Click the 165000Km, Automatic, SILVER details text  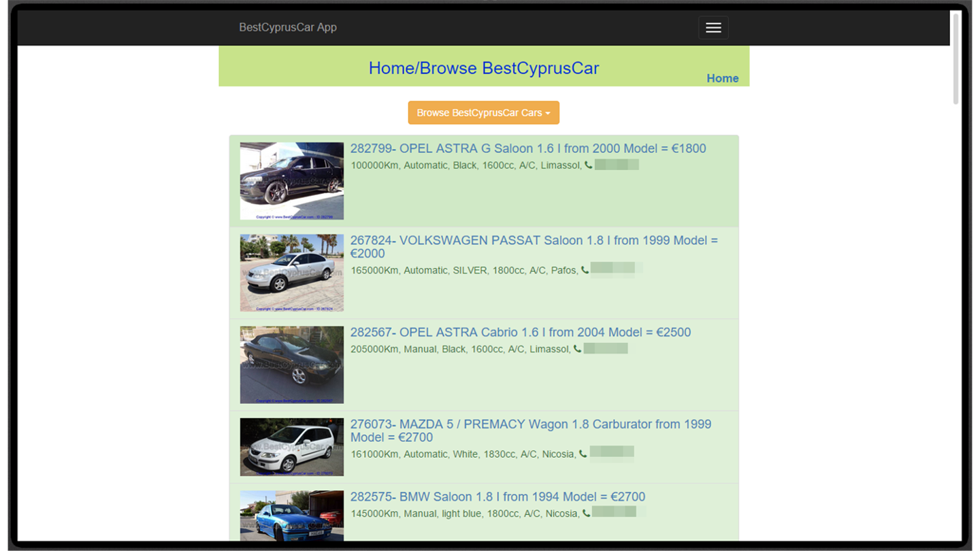pos(464,271)
